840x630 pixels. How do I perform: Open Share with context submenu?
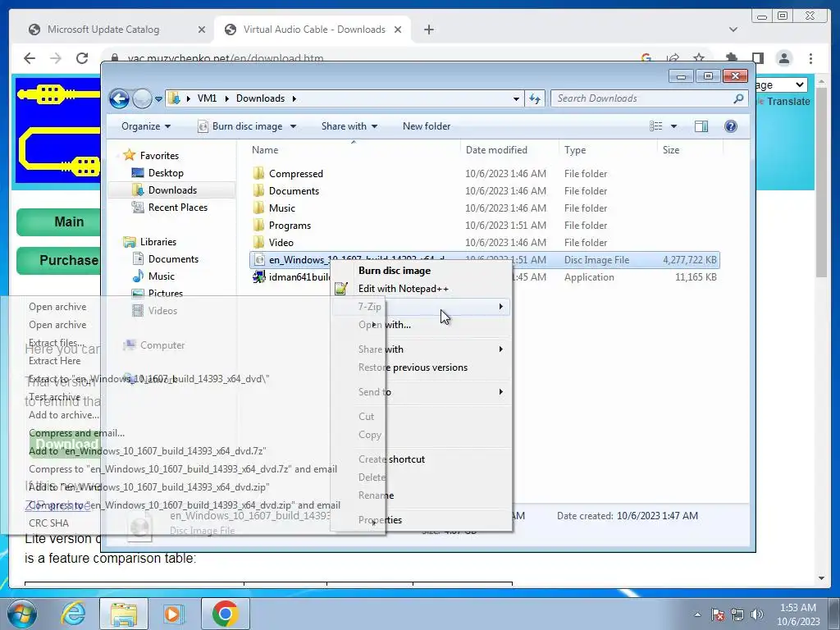point(421,349)
